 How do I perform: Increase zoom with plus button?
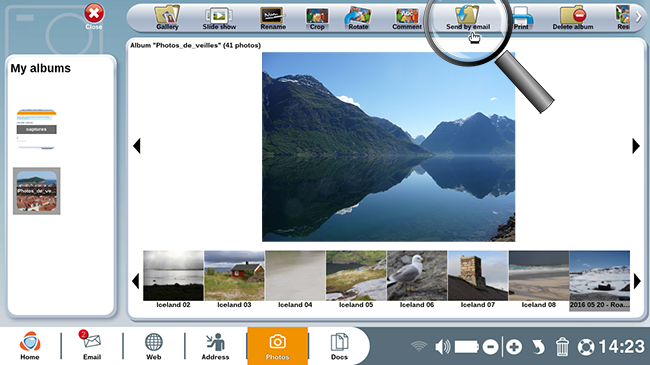pos(514,347)
